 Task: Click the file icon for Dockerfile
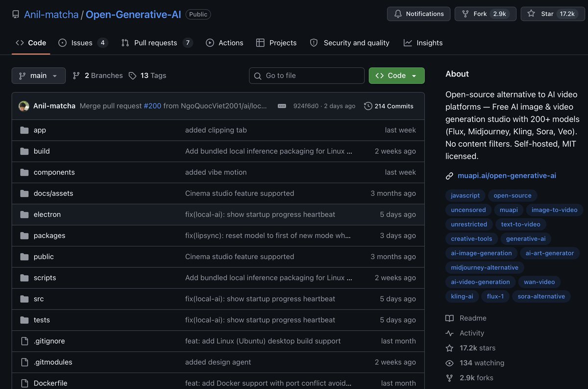click(x=24, y=383)
